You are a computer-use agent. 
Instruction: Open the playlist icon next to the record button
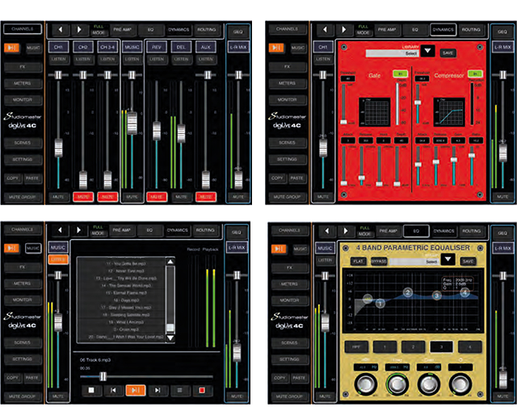point(180,390)
